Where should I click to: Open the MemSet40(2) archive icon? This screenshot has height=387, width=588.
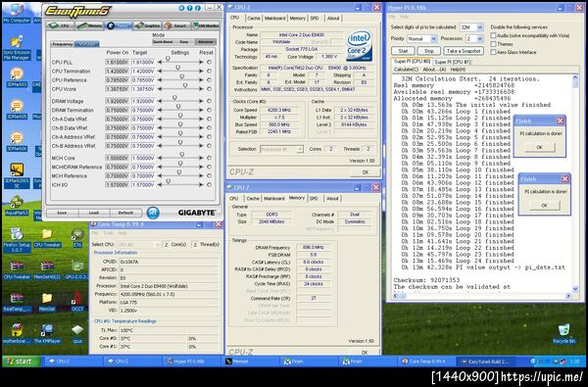coord(47,270)
